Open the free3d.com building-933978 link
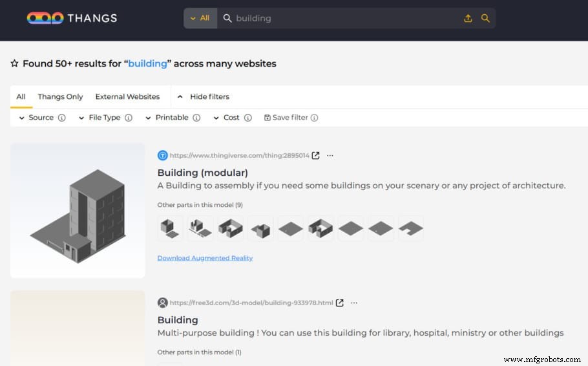 click(251, 303)
